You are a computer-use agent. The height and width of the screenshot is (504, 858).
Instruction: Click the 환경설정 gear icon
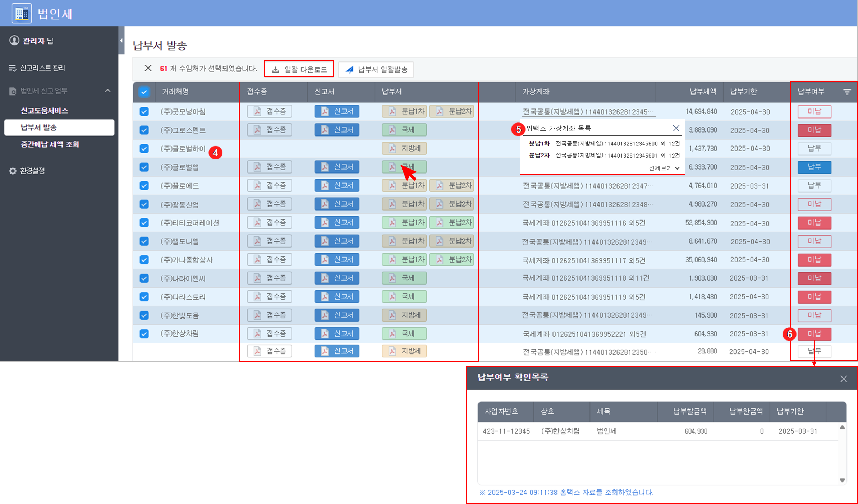coord(13,171)
